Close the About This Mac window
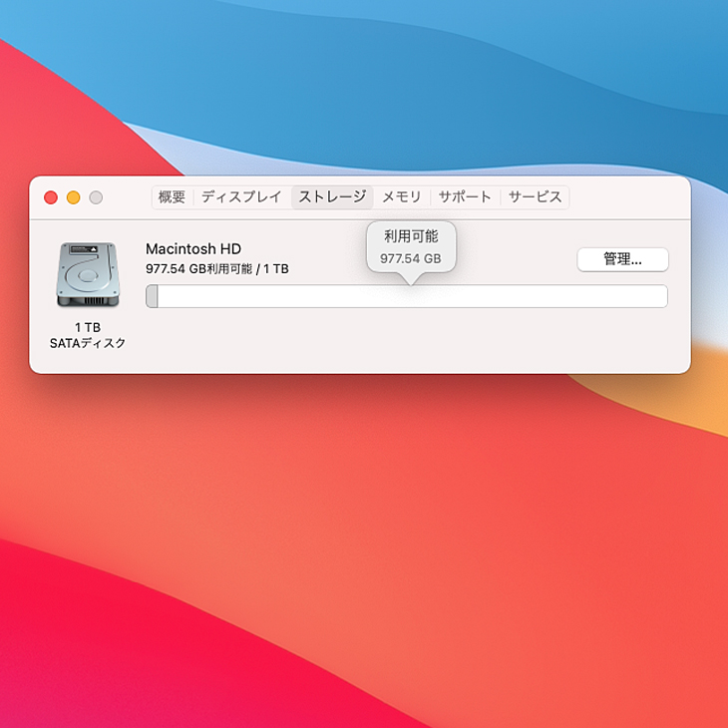 coord(51,197)
